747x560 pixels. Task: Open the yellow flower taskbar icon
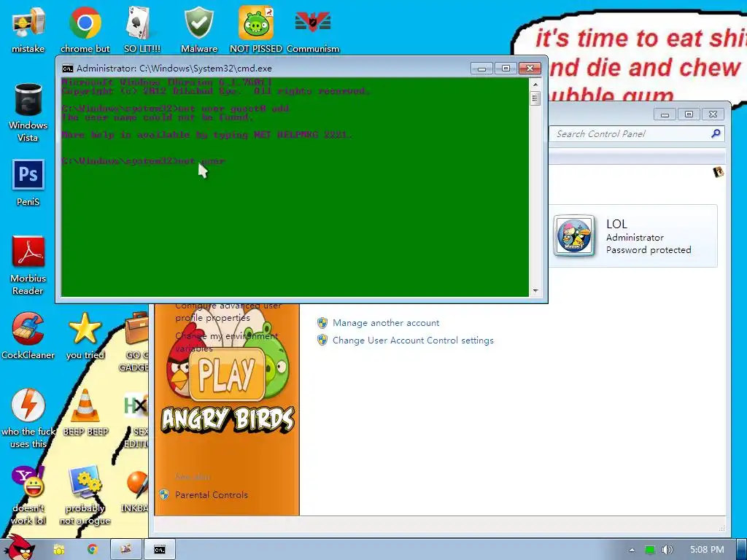coord(58,550)
